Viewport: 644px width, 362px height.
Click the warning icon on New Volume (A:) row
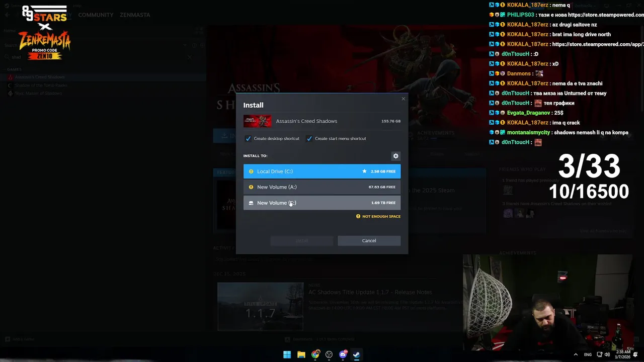(x=251, y=187)
